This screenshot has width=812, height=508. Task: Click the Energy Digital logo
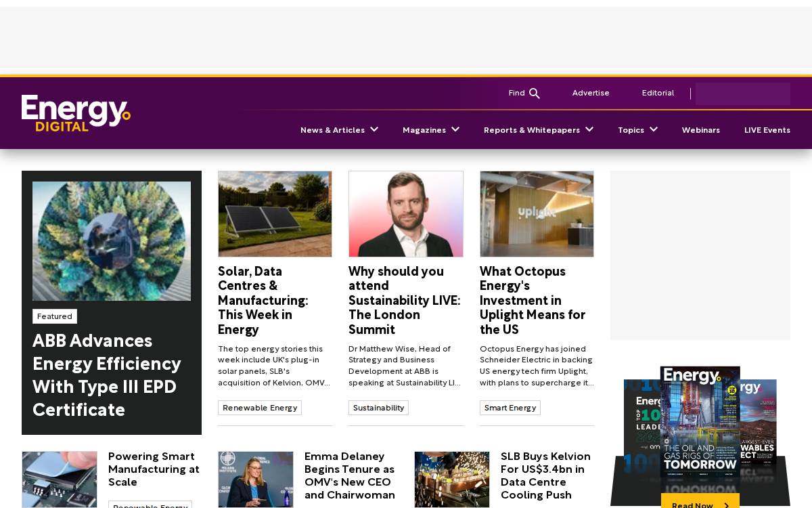click(76, 113)
